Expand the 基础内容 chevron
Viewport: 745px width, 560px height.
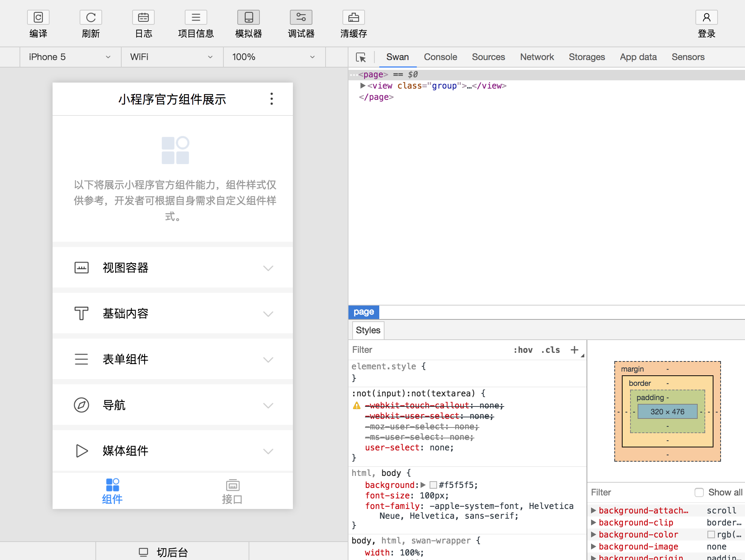click(268, 314)
